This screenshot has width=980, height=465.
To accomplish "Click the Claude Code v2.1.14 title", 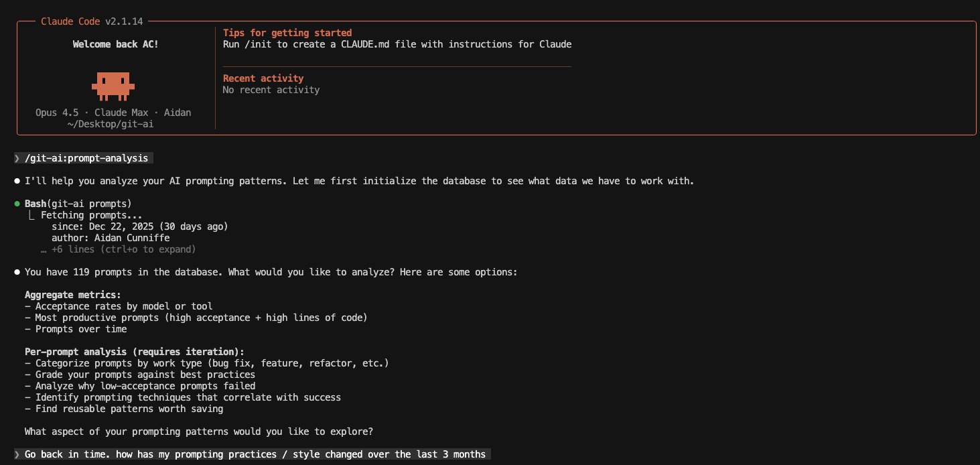I will coord(92,21).
